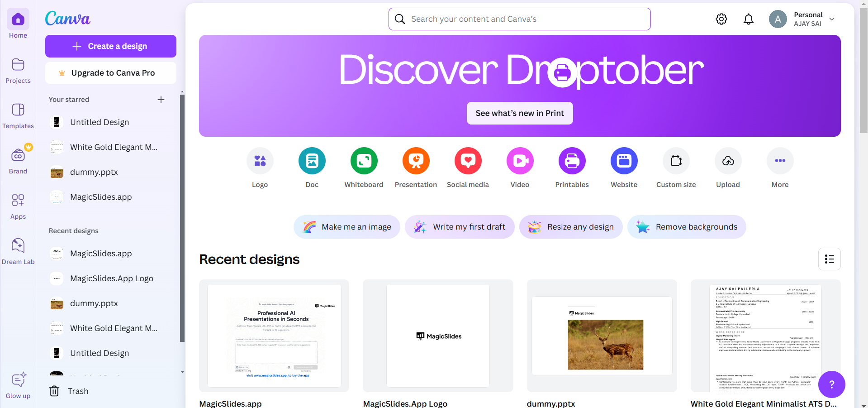Open the dummy.pptx deer thumbnail
Viewport: 868px width, 408px height.
click(602, 336)
